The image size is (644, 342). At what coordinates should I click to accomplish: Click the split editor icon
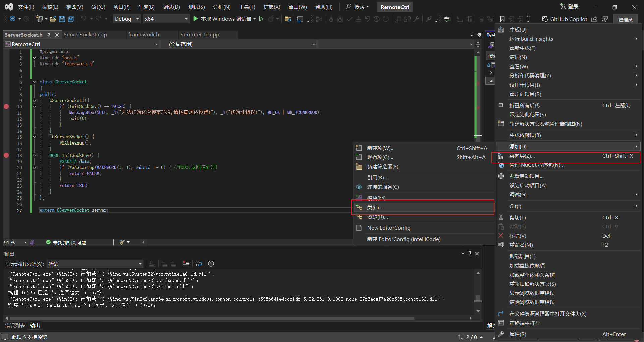tap(478, 44)
